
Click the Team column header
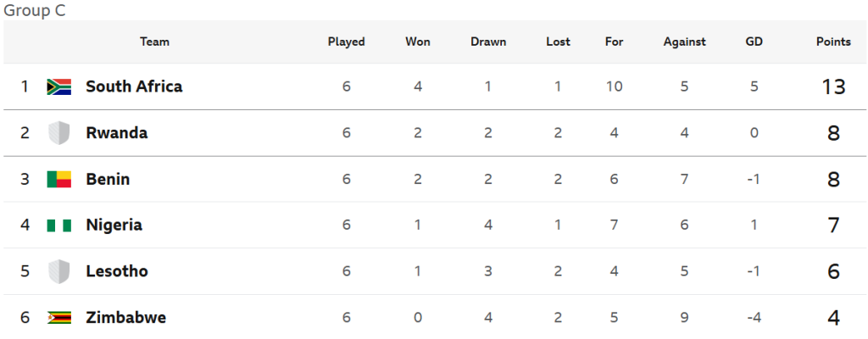click(154, 42)
